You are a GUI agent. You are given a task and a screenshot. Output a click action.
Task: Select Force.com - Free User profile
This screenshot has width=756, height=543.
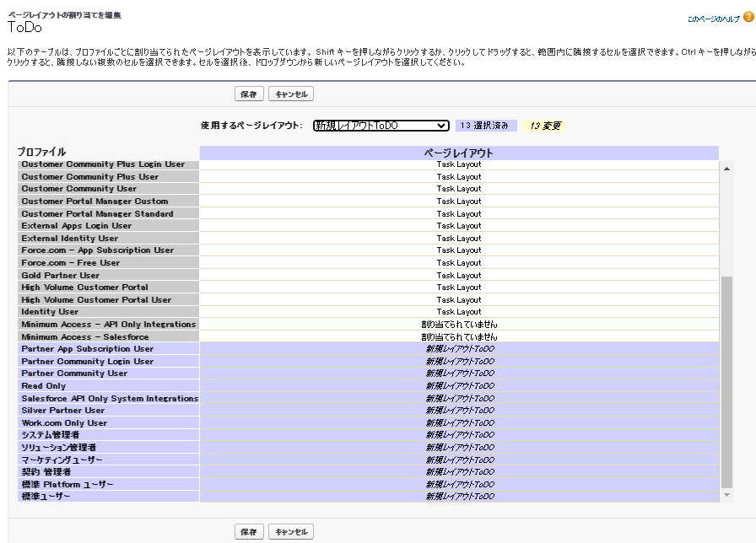click(109, 262)
